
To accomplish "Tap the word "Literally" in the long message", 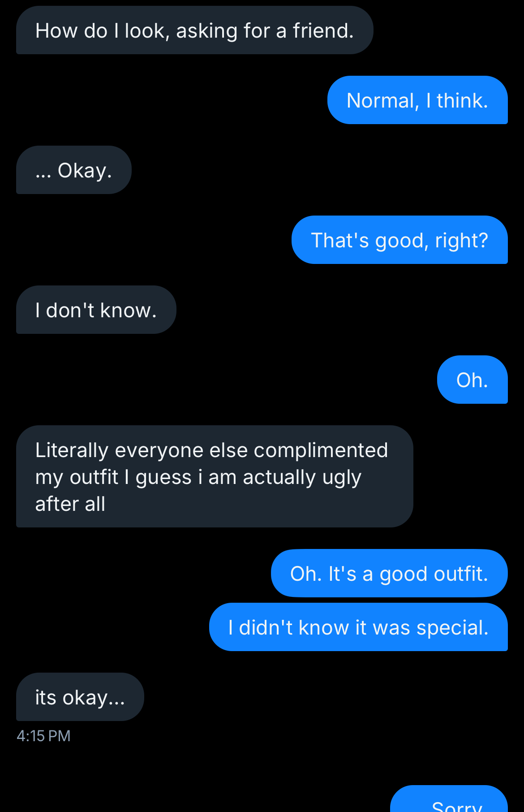I will pos(72,450).
